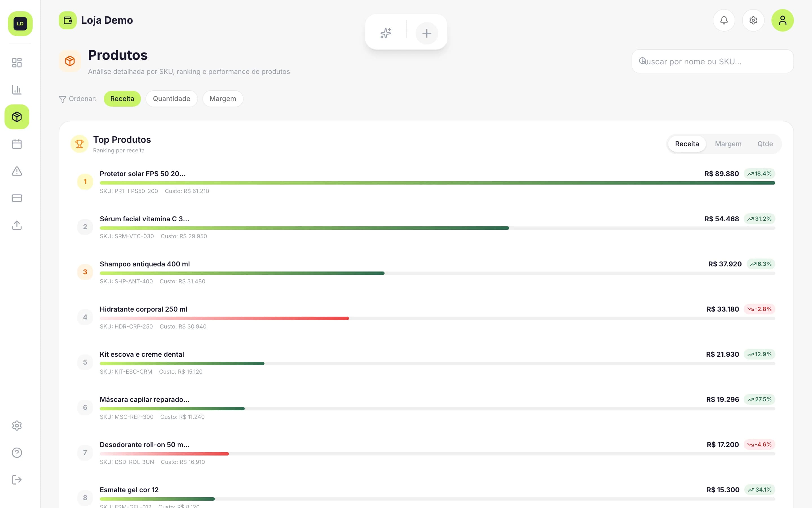
Task: Click the 18.4% growth badge
Action: click(759, 174)
